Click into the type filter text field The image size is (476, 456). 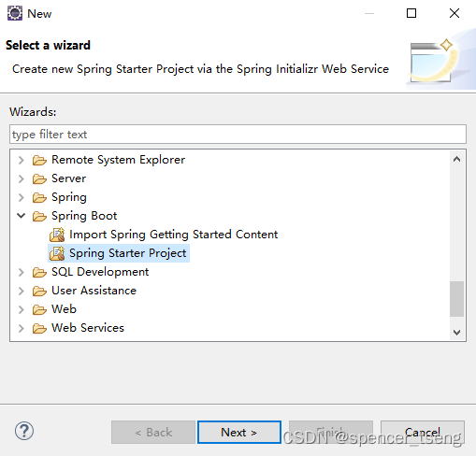[x=238, y=135]
